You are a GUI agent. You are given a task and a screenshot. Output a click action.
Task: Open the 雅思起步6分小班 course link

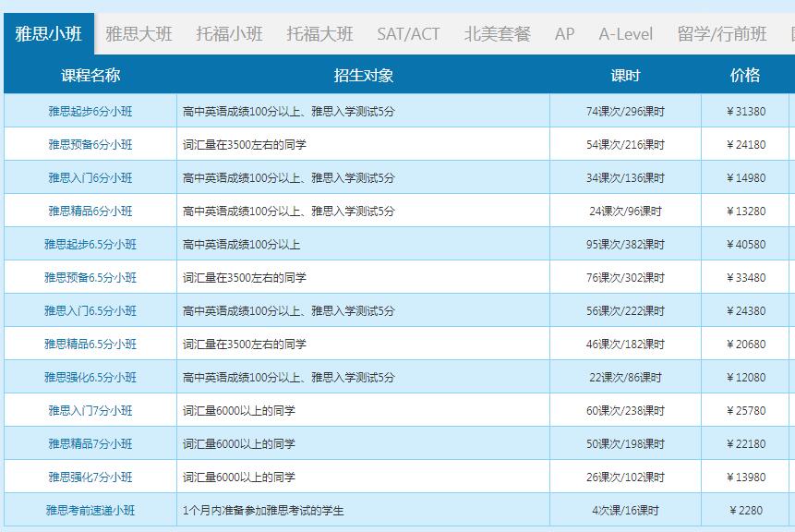click(90, 111)
